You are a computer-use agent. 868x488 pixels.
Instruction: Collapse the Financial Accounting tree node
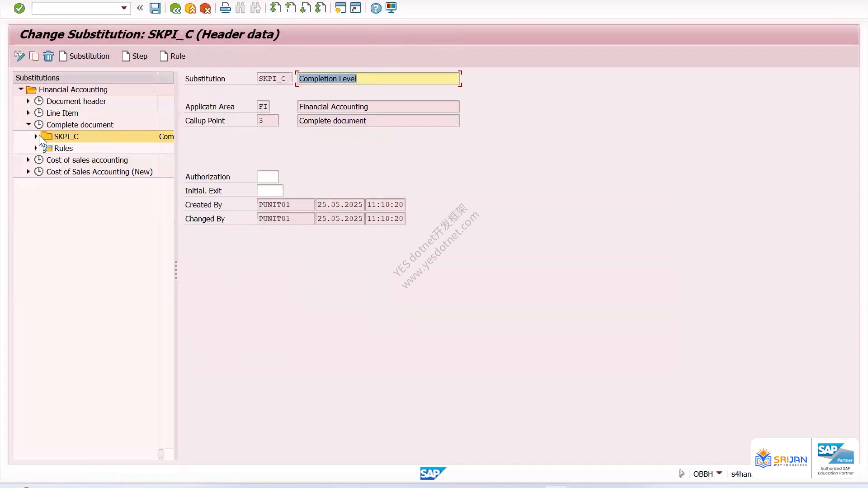pyautogui.click(x=21, y=89)
